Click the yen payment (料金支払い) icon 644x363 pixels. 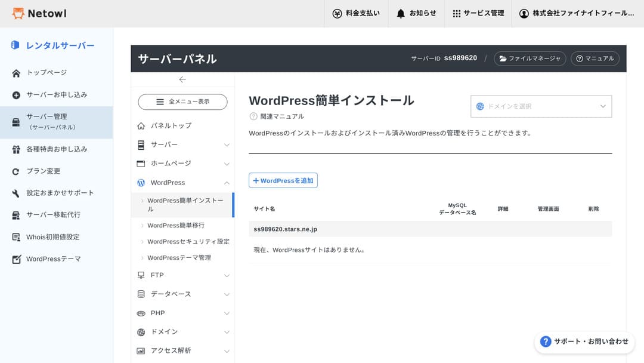[337, 13]
